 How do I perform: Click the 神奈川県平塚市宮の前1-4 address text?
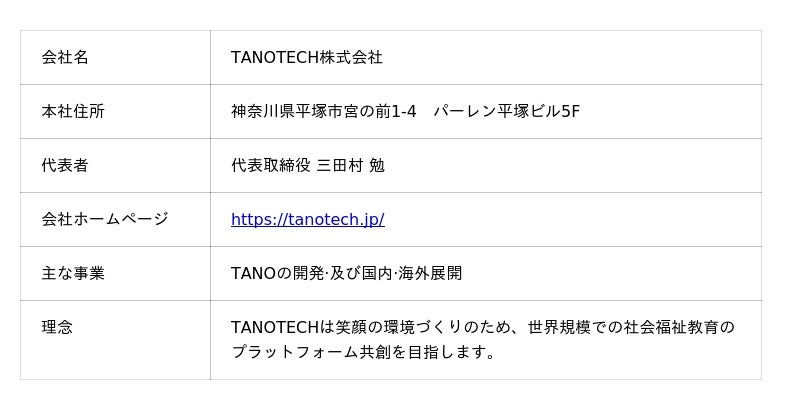tap(323, 112)
